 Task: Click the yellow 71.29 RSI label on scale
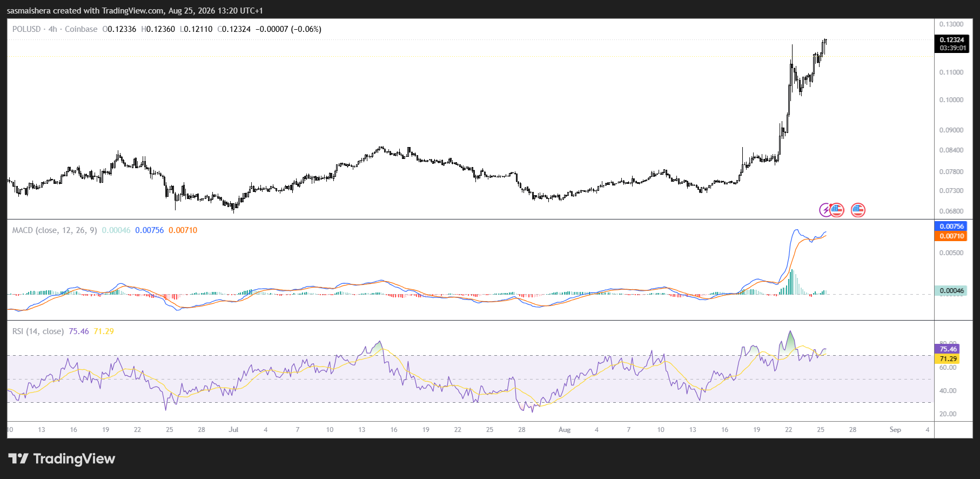(x=948, y=359)
